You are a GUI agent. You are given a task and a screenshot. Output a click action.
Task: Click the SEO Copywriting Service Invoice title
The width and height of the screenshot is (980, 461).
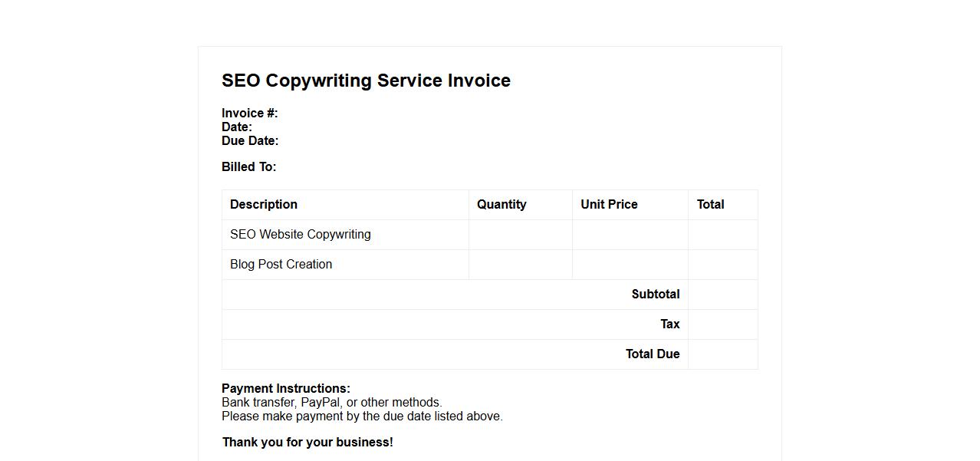click(366, 81)
